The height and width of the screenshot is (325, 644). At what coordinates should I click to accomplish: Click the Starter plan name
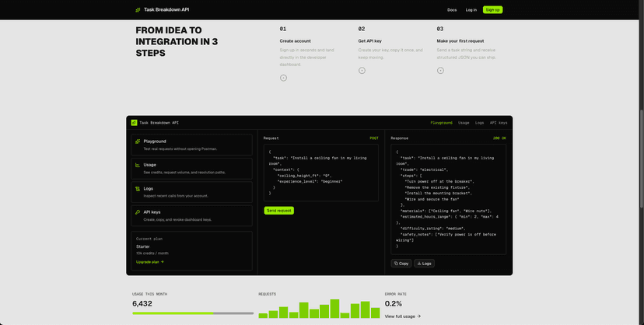pos(143,246)
